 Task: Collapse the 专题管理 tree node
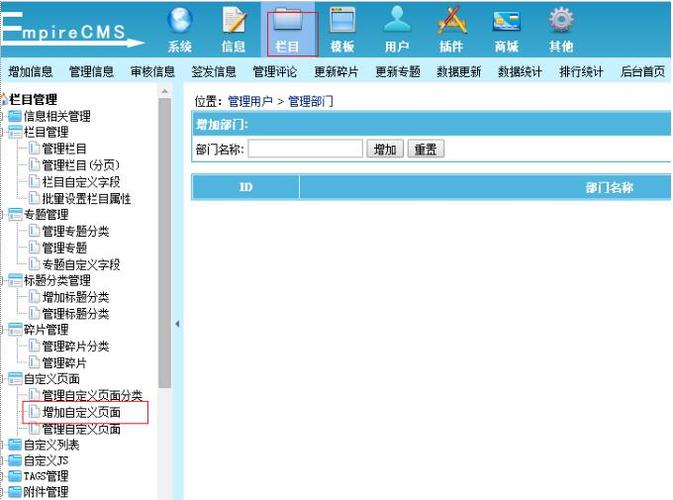click(2, 215)
